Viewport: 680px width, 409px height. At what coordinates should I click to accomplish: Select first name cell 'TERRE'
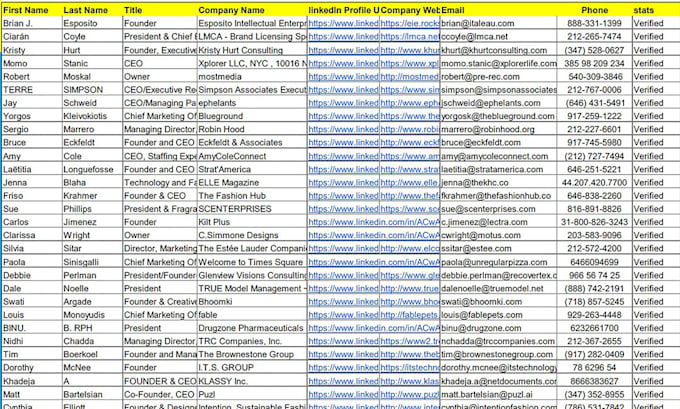click(x=31, y=90)
